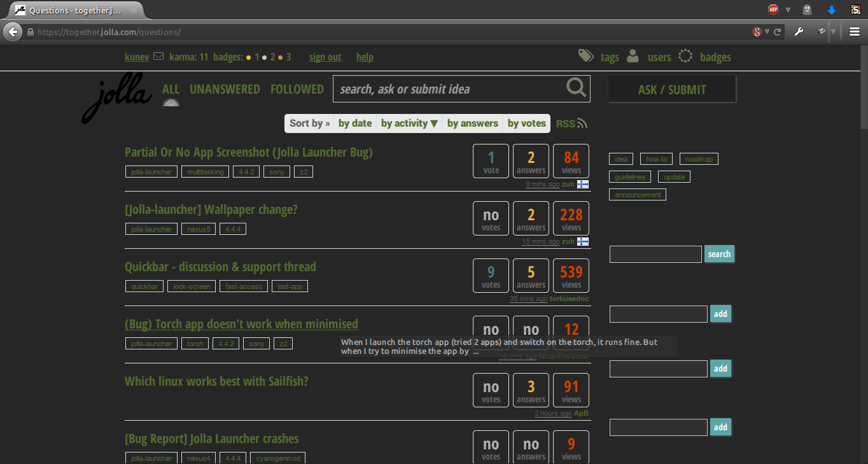
Task: Open Quickbar discussion & support thread
Action: coord(220,267)
